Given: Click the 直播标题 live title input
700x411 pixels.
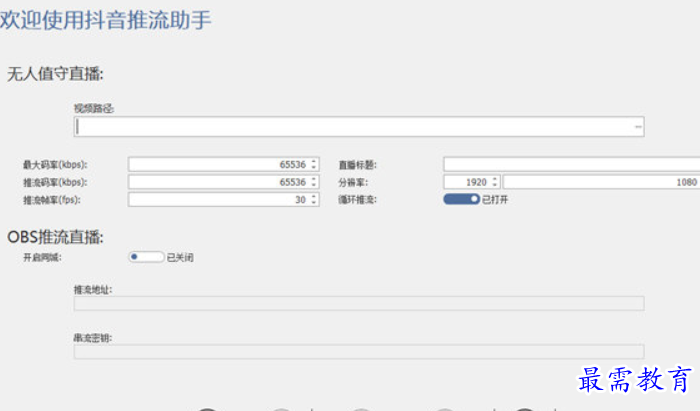Looking at the screenshot, I should pyautogui.click(x=571, y=164).
